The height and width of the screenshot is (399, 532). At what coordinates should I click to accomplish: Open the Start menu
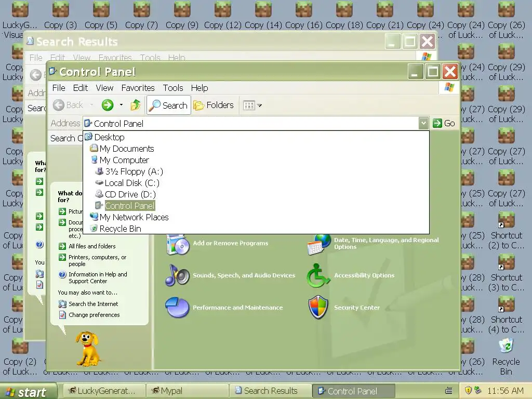tap(28, 392)
